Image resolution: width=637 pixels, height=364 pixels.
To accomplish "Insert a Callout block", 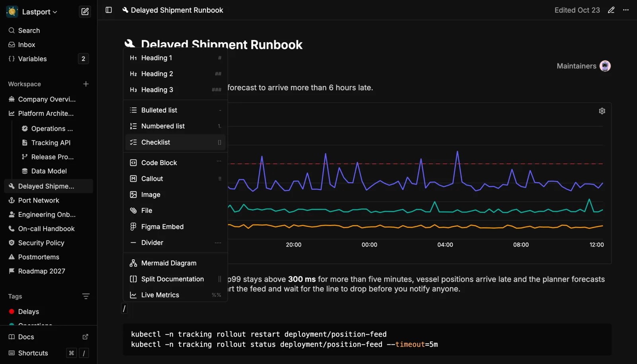I will pos(175,179).
